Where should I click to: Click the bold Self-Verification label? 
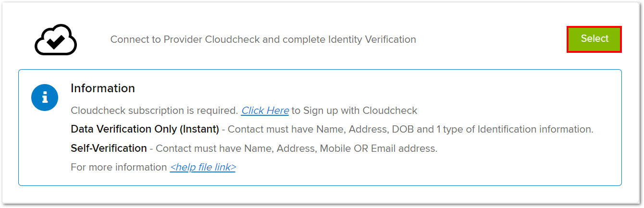pos(109,148)
